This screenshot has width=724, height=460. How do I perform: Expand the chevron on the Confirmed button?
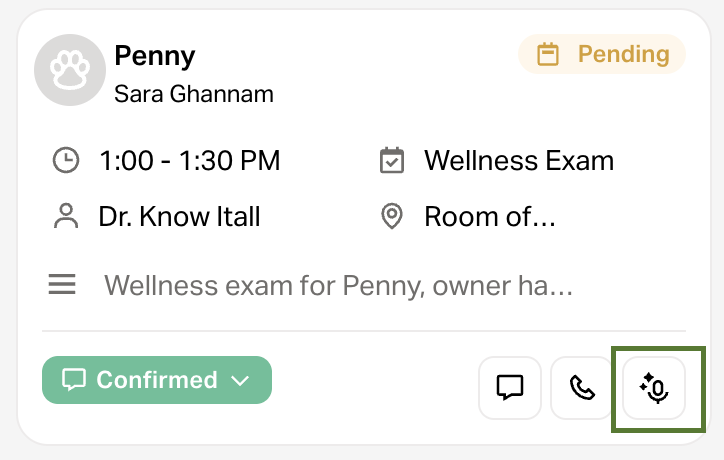click(x=240, y=380)
